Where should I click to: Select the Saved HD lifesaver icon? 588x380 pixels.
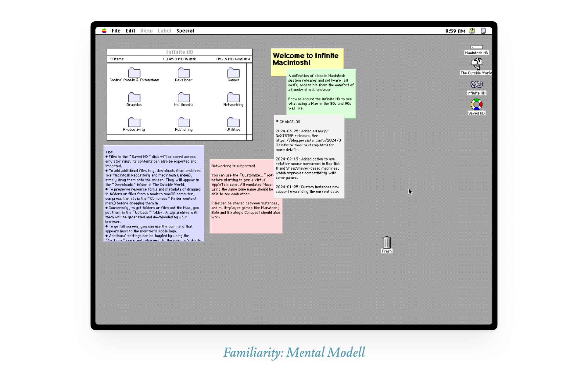pos(476,105)
